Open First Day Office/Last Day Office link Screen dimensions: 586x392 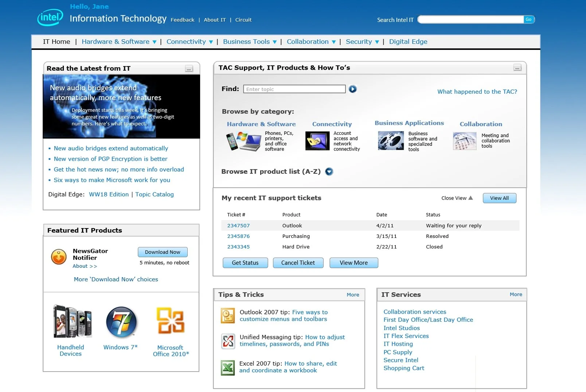pos(428,320)
